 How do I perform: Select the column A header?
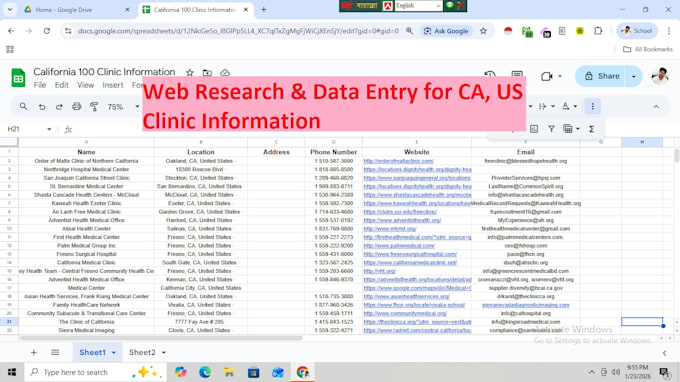86,142
